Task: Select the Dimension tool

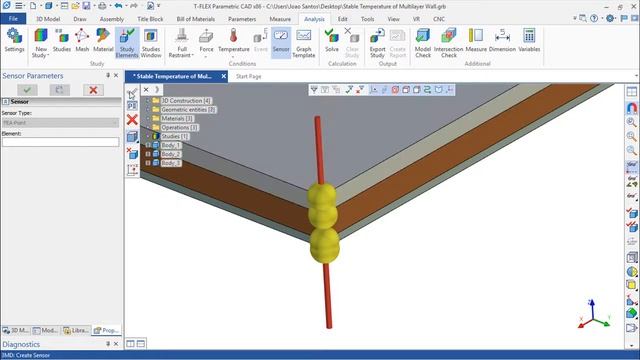Action: [x=502, y=40]
